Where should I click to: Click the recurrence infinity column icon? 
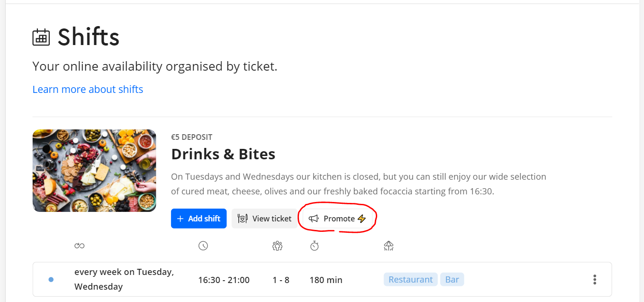tap(79, 246)
